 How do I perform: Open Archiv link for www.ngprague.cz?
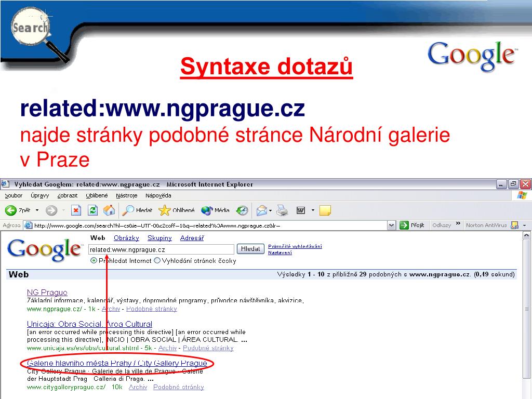[111, 309]
